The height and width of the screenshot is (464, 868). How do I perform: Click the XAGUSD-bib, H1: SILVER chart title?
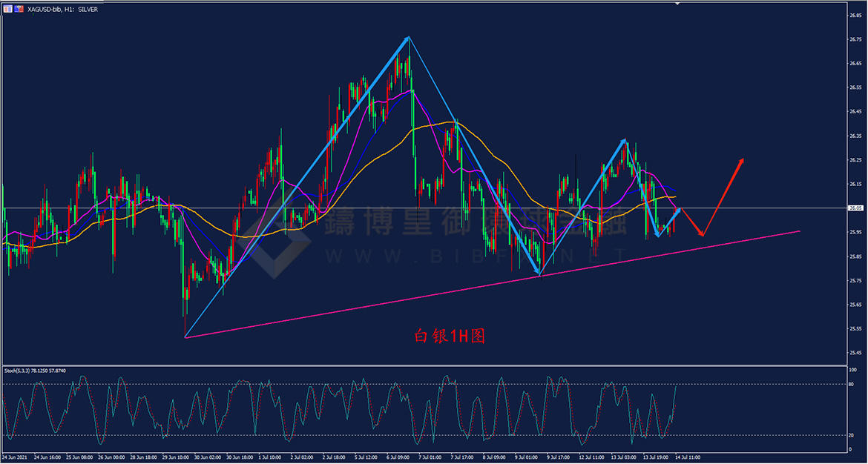tap(61, 9)
